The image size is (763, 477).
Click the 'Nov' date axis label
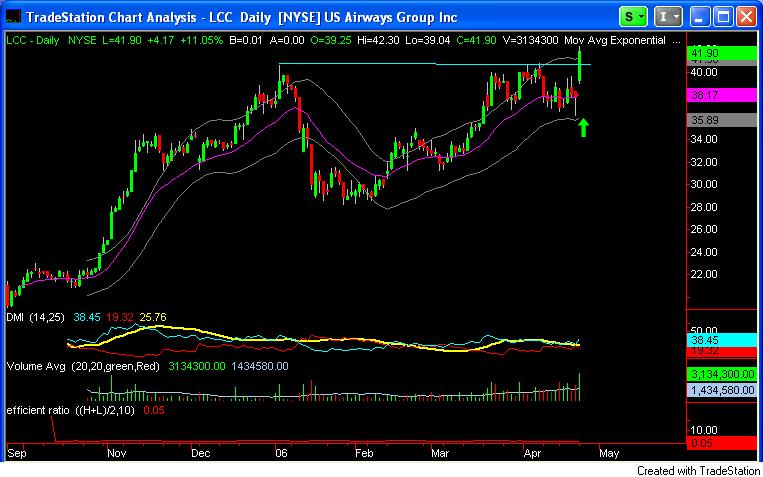[x=117, y=454]
